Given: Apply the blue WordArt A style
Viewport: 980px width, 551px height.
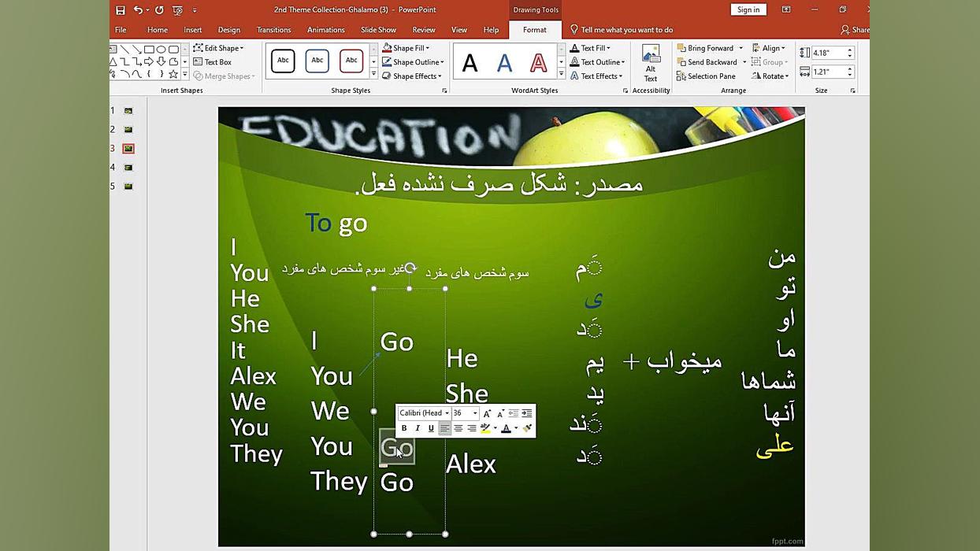Looking at the screenshot, I should point(504,63).
